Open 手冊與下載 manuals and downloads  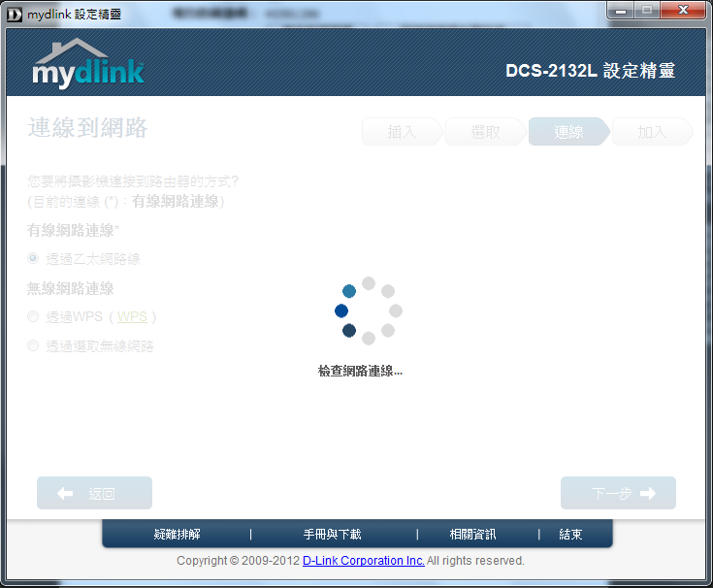click(333, 534)
